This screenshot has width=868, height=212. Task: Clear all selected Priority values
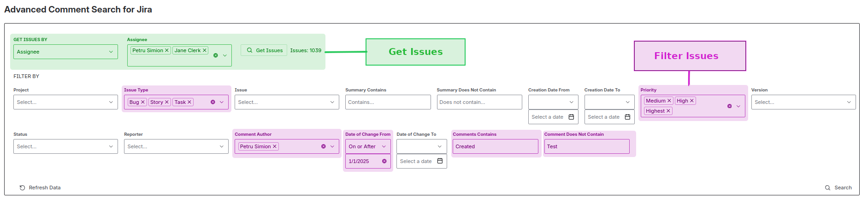(x=729, y=106)
